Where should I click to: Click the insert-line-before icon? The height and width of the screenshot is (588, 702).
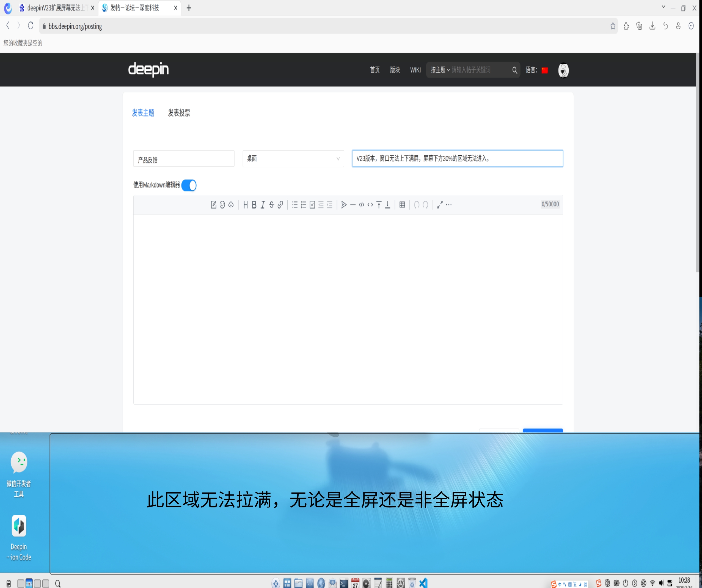tap(379, 205)
